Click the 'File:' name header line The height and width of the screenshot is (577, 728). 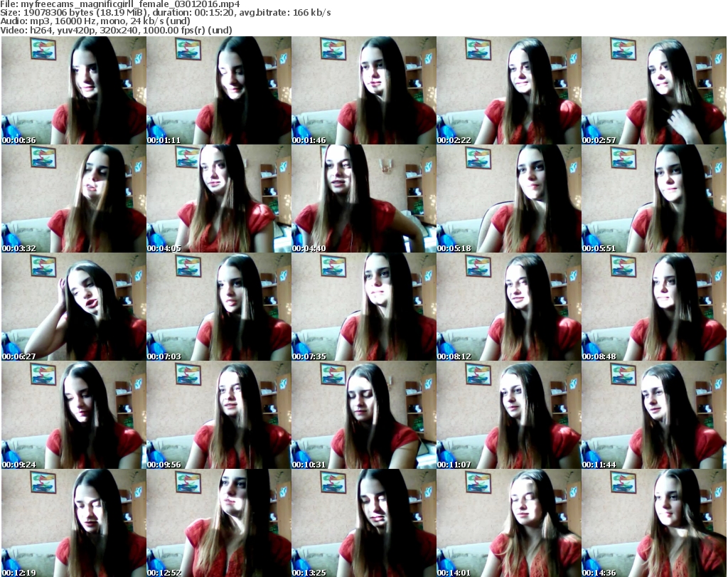[x=119, y=4]
